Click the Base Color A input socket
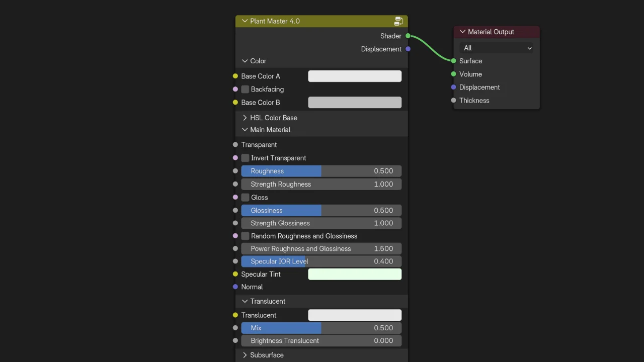The height and width of the screenshot is (362, 644). (x=235, y=76)
